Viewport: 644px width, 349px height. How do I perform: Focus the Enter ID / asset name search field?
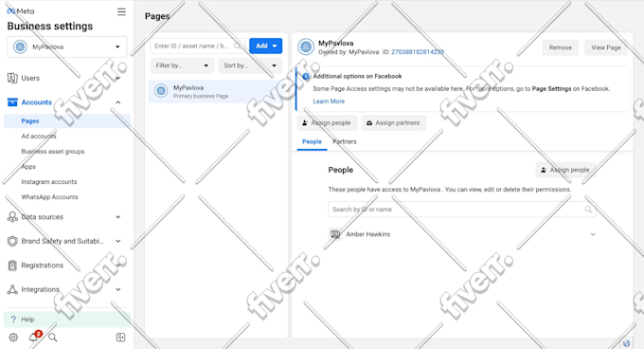click(198, 46)
